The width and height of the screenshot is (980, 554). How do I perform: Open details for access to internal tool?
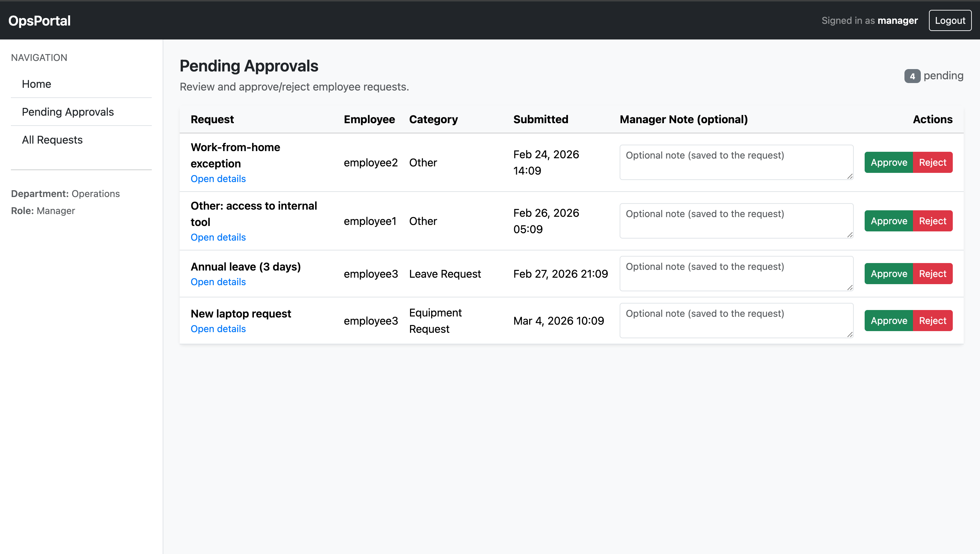tap(218, 237)
